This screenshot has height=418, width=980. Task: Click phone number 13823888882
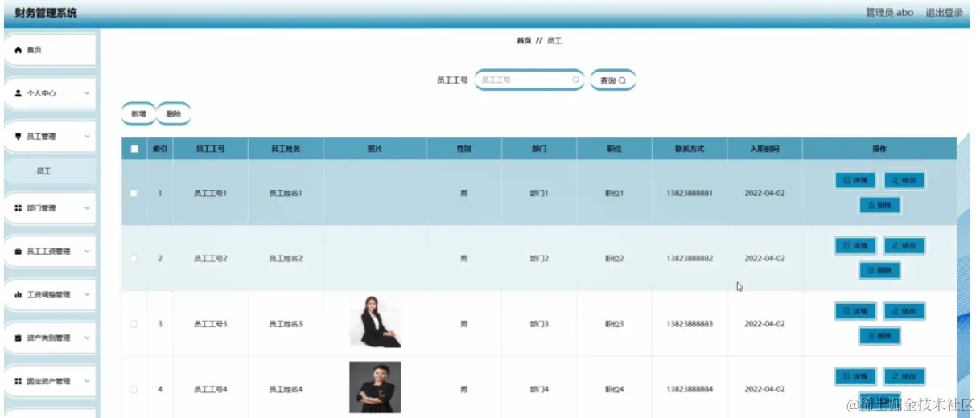690,259
